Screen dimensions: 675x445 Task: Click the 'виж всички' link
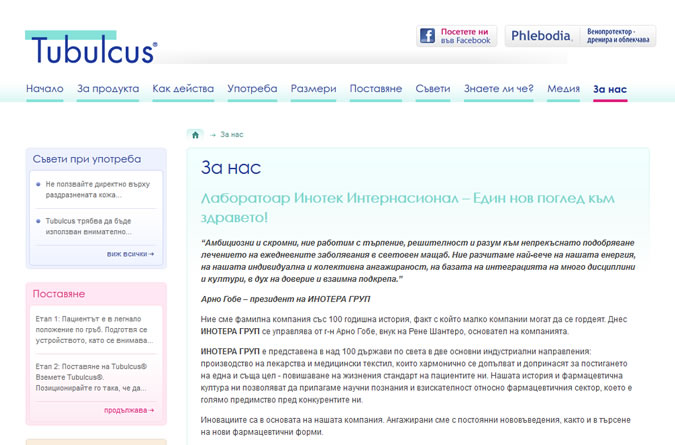pyautogui.click(x=130, y=254)
